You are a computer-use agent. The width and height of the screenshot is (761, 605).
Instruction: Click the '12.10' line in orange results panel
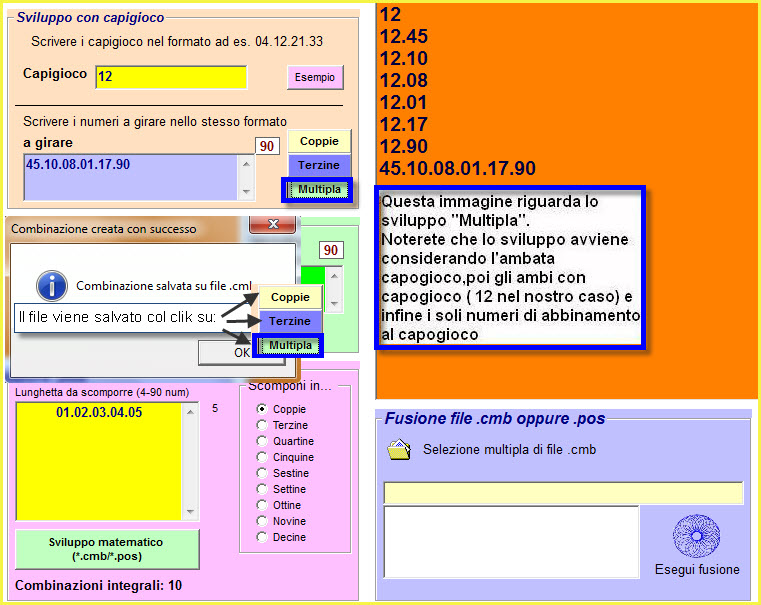pyautogui.click(x=404, y=59)
